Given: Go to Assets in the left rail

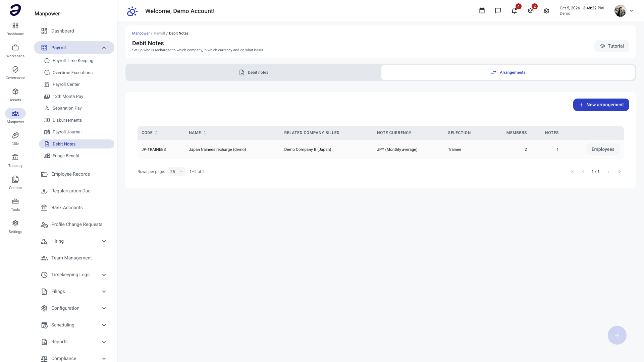Looking at the screenshot, I should point(15,95).
